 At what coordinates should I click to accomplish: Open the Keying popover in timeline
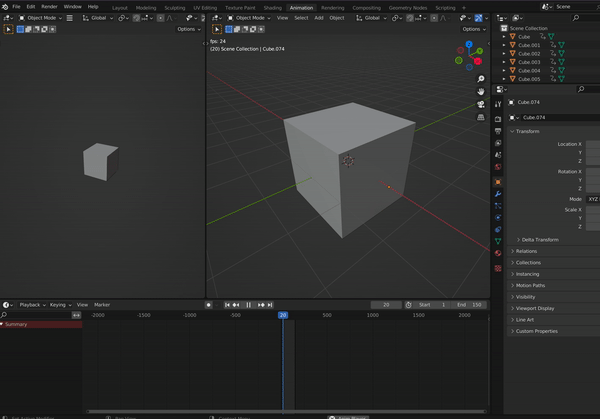point(59,304)
